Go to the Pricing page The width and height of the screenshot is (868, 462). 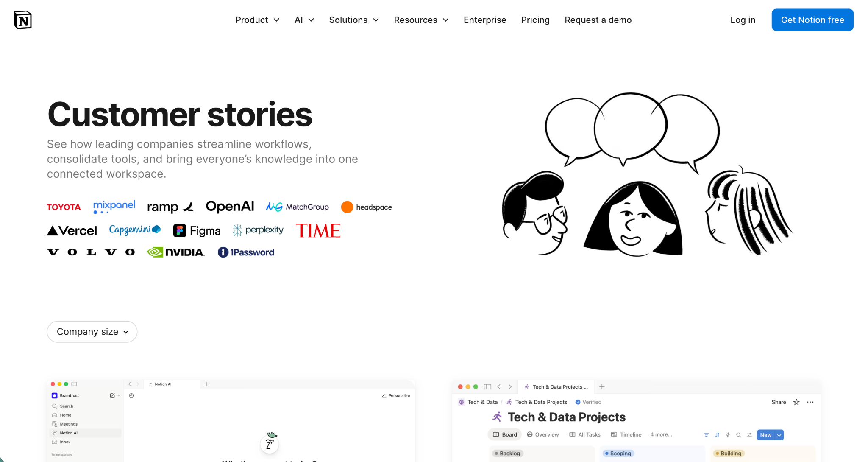tap(535, 20)
